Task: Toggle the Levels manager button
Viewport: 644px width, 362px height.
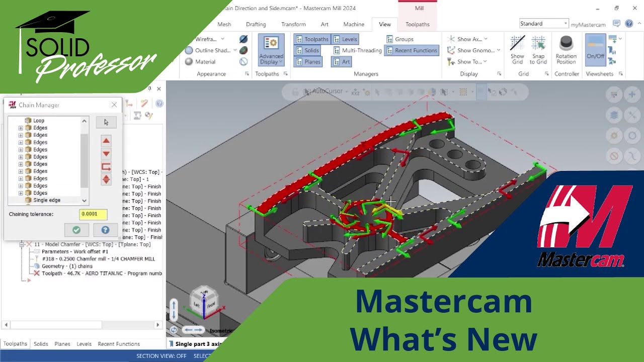Action: [x=345, y=39]
